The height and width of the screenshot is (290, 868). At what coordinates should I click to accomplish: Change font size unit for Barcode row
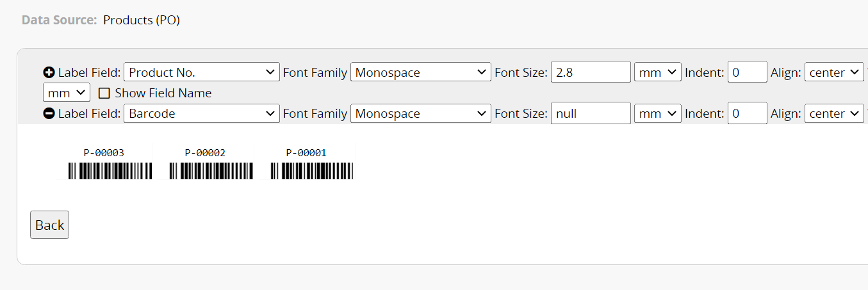coord(658,113)
